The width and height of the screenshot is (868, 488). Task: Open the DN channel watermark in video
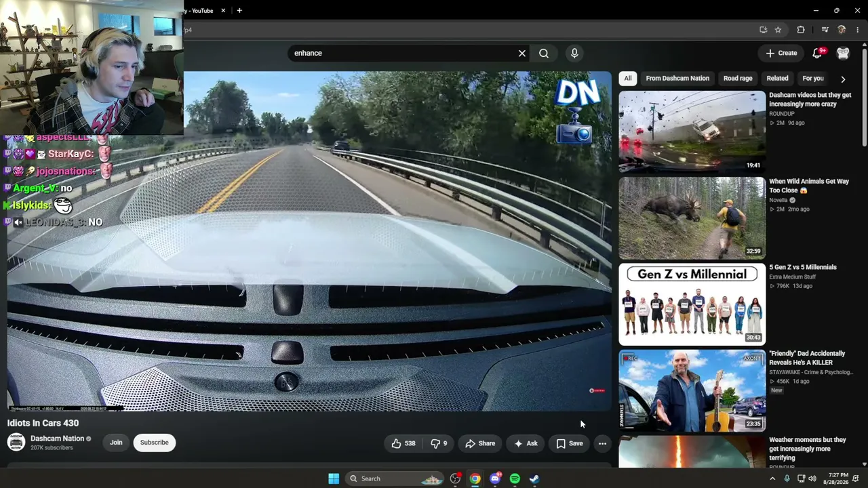576,111
